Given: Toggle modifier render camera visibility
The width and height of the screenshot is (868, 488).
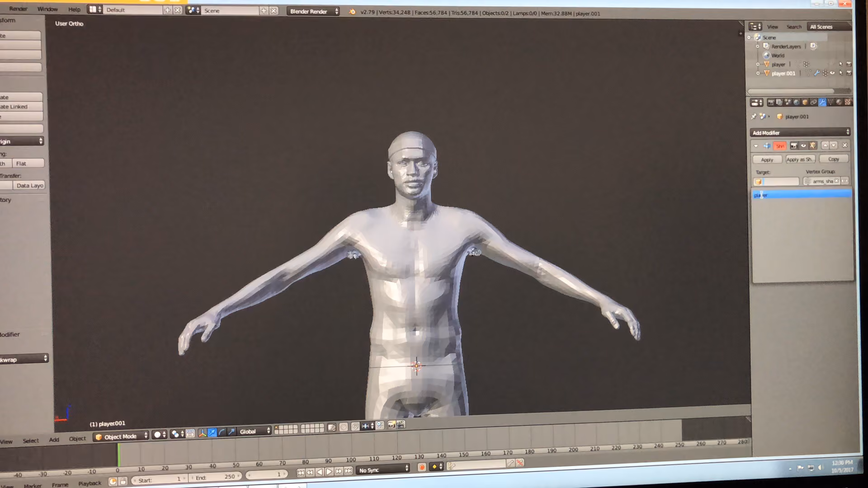Looking at the screenshot, I should pyautogui.click(x=793, y=145).
